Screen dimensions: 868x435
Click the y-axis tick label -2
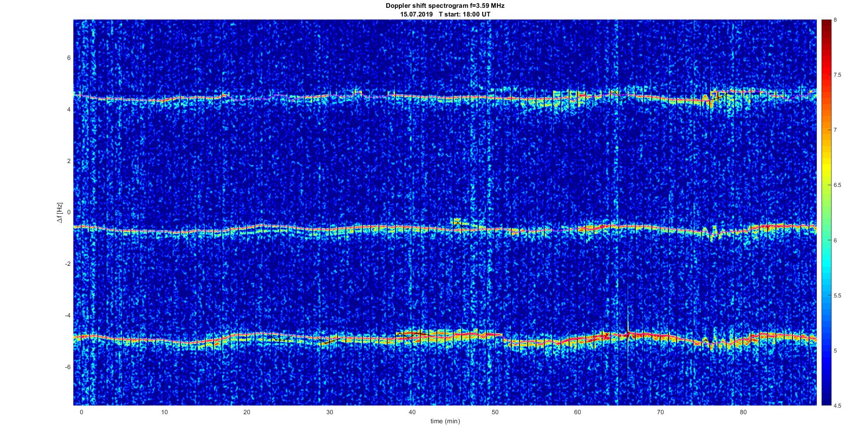(68, 264)
